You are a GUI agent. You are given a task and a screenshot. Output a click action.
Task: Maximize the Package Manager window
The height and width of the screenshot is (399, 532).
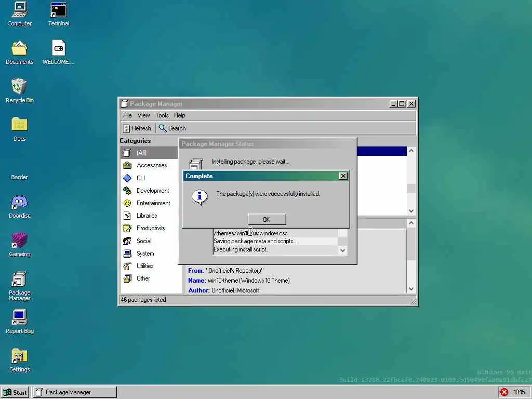(402, 104)
